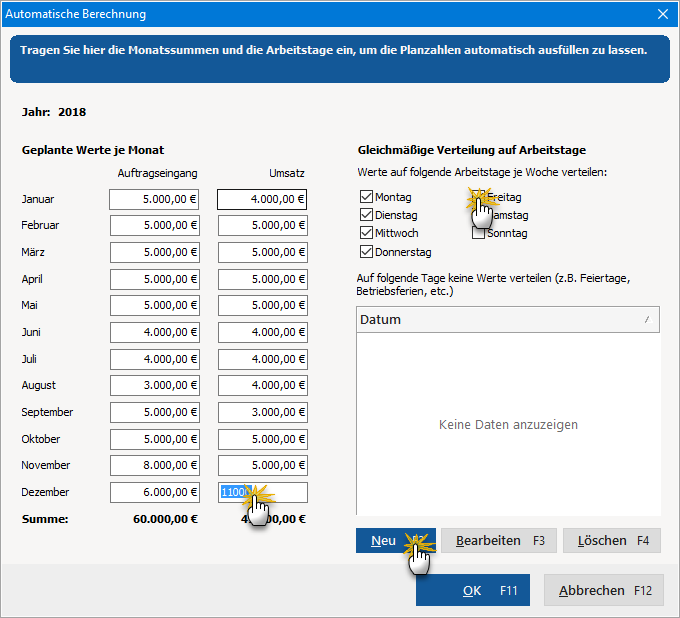The image size is (680, 618).
Task: Focus the Juni Umsatz field
Action: pyautogui.click(x=263, y=332)
